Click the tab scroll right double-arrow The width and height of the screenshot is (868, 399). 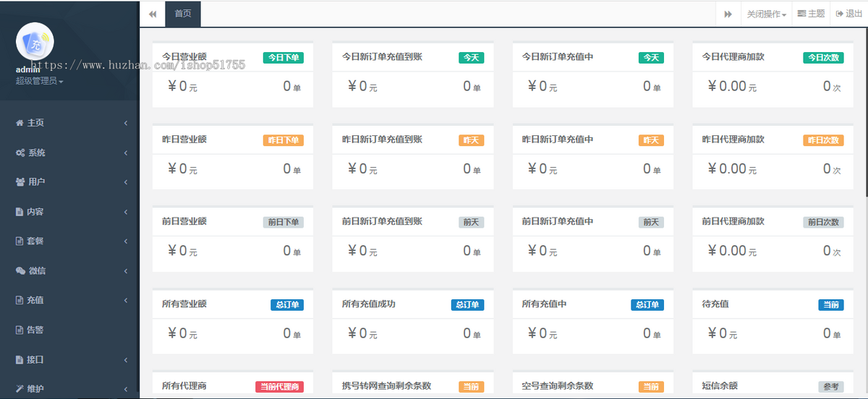tap(728, 14)
